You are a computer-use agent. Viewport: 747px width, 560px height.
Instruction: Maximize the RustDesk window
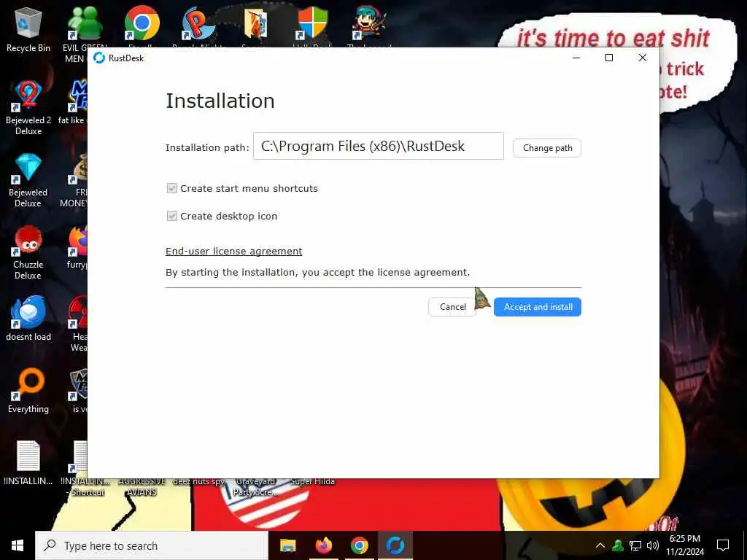[x=609, y=58]
